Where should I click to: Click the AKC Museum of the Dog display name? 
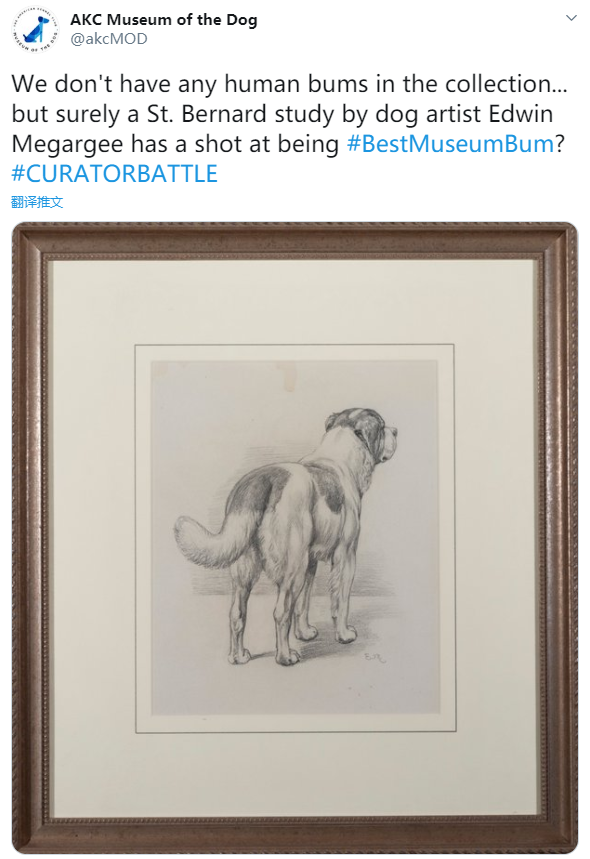pos(163,20)
